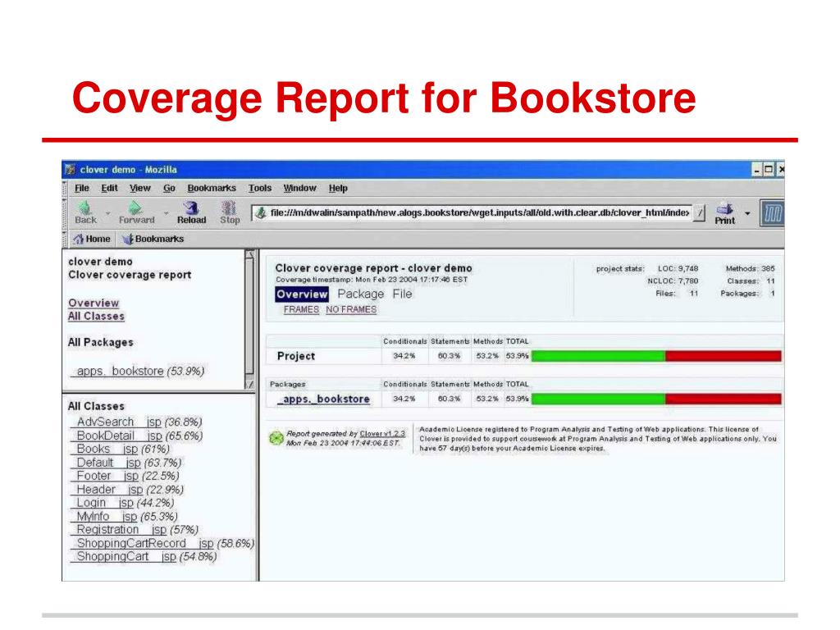
Task: Open the Go menu
Action: (x=169, y=188)
